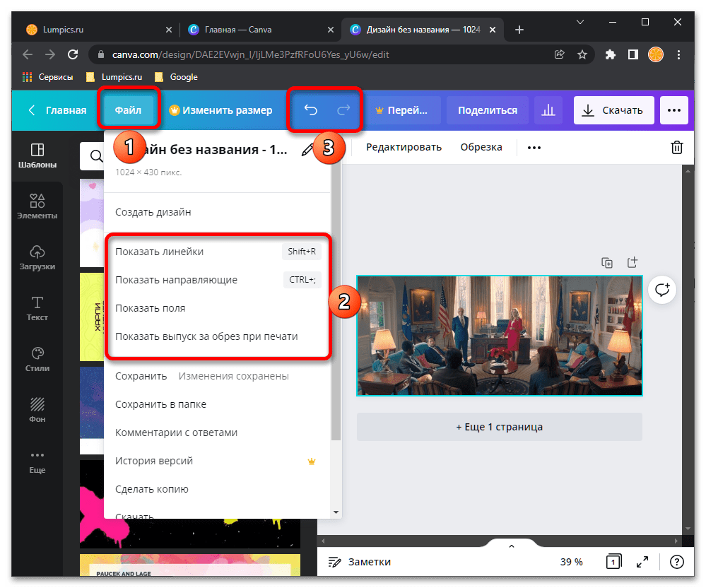Click the undo arrow icon
706x588 pixels.
tap(311, 110)
